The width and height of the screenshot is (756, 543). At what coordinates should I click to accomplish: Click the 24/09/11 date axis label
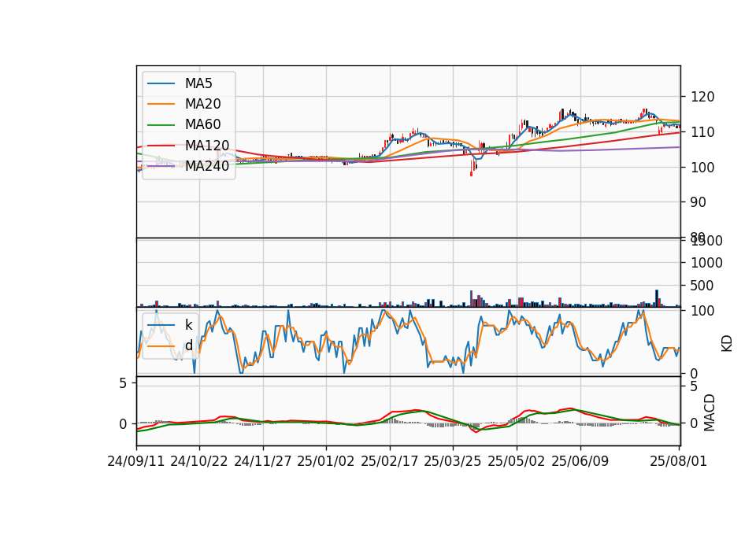136,461
